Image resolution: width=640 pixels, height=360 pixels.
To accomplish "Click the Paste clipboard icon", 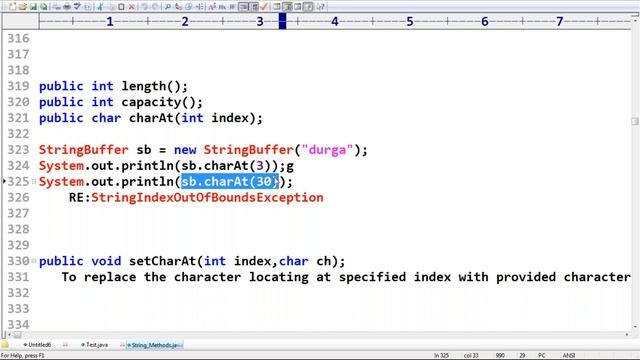I will tap(121, 7).
